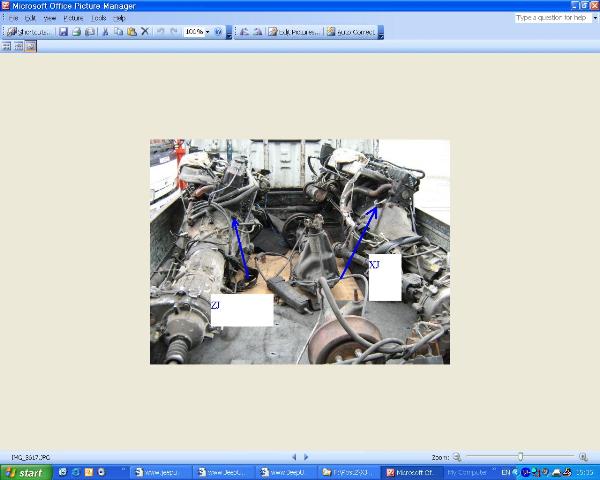Switch to Filmstrip view
This screenshot has width=600, height=480.
(x=18, y=47)
